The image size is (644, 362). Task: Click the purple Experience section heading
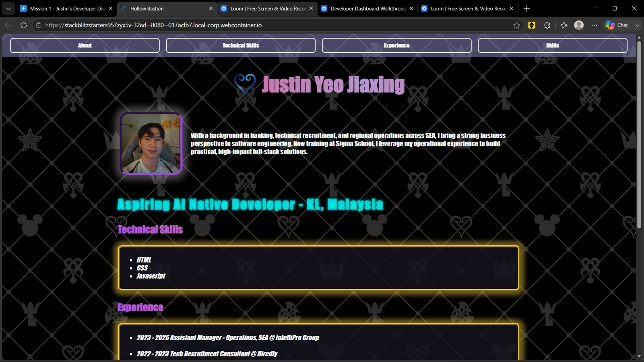(x=140, y=307)
